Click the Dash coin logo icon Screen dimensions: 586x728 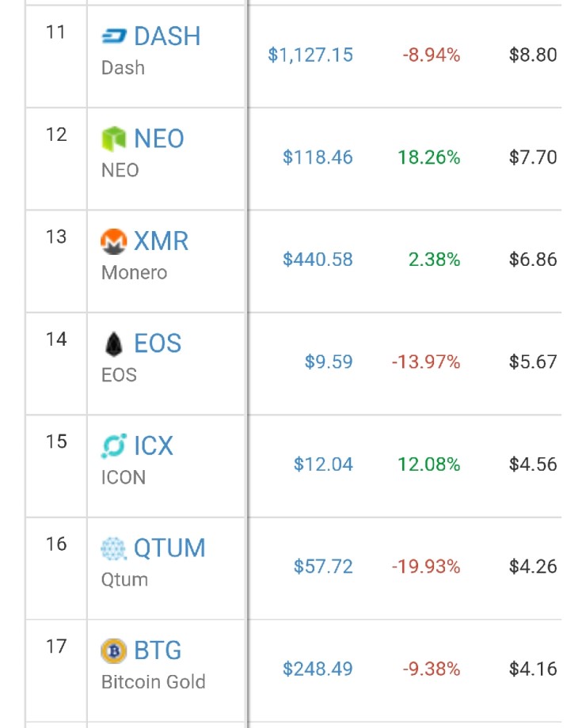point(114,36)
